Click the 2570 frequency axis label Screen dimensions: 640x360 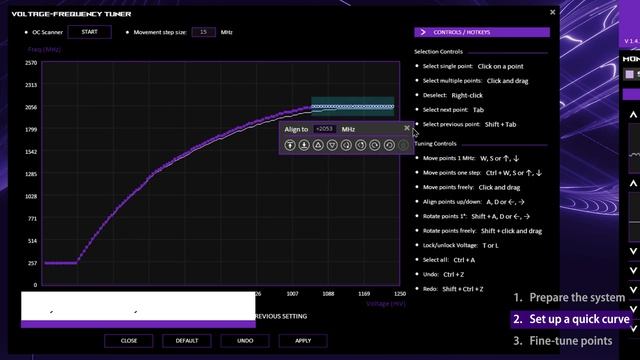tap(31, 63)
